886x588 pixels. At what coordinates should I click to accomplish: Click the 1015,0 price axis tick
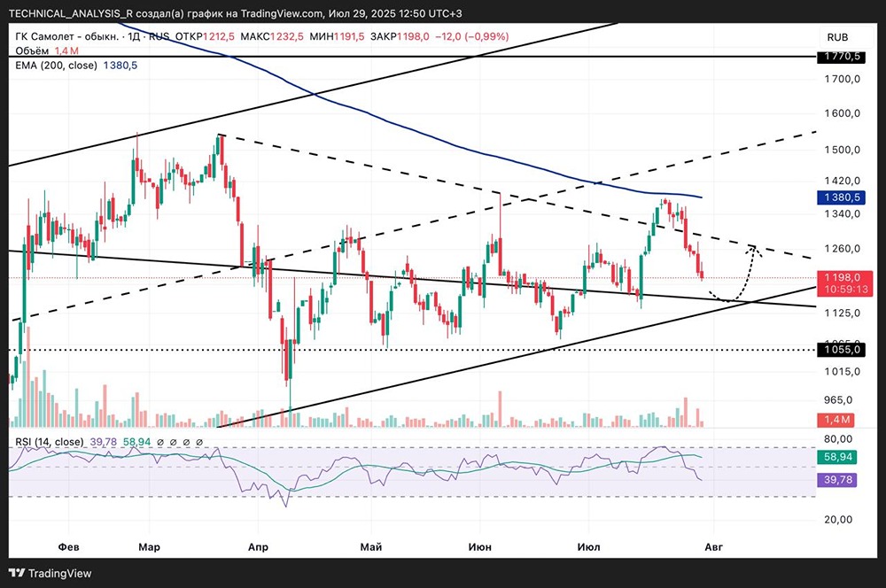842,372
